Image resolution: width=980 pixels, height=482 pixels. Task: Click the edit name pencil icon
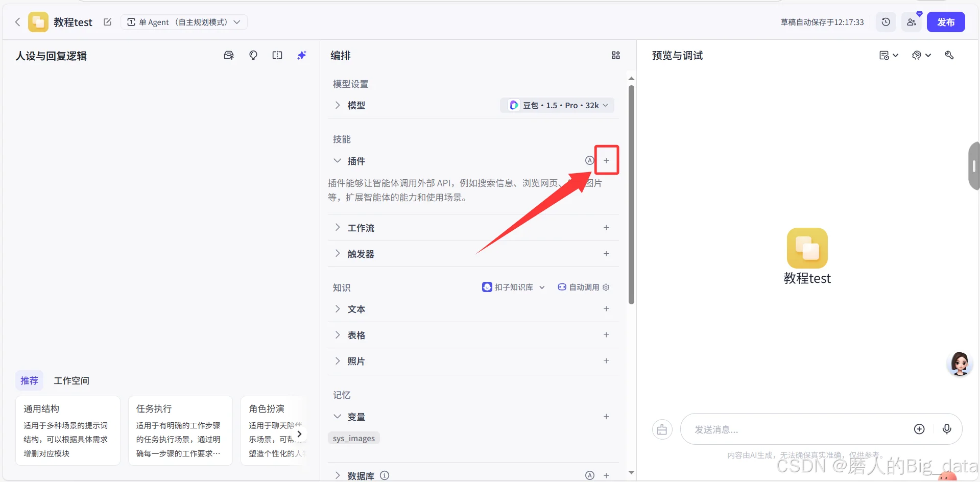point(107,22)
